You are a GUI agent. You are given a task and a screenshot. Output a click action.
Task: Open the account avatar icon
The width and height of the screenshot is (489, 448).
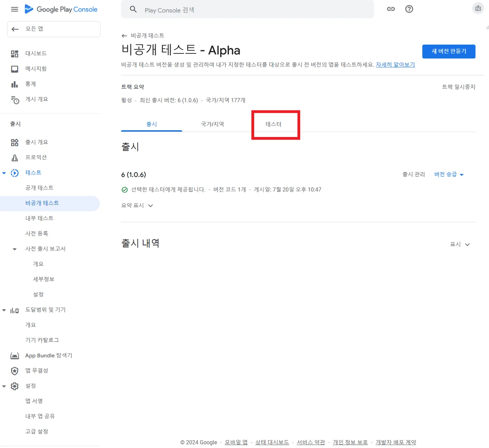(x=478, y=8)
